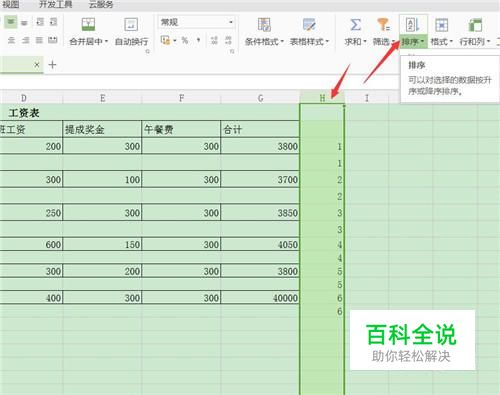Click the cell with value 3850
Viewport: 500px width, 395px height.
coord(260,213)
